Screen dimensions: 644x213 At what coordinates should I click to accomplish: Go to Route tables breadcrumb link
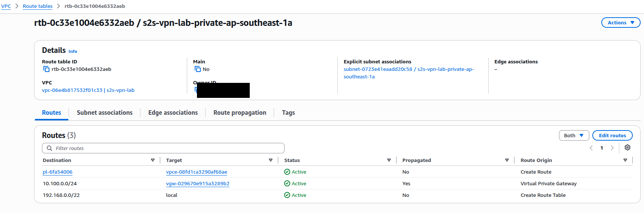coord(37,6)
